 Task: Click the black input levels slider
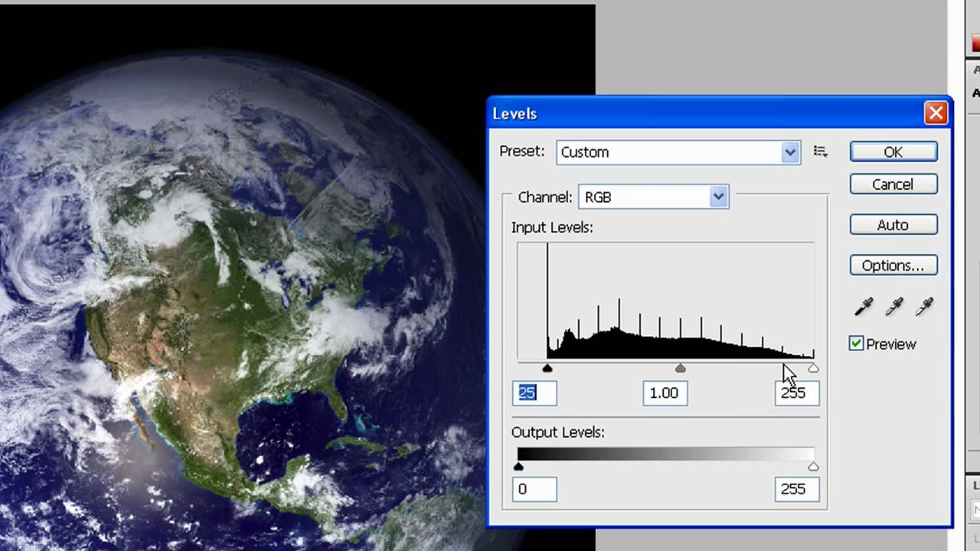(x=547, y=369)
